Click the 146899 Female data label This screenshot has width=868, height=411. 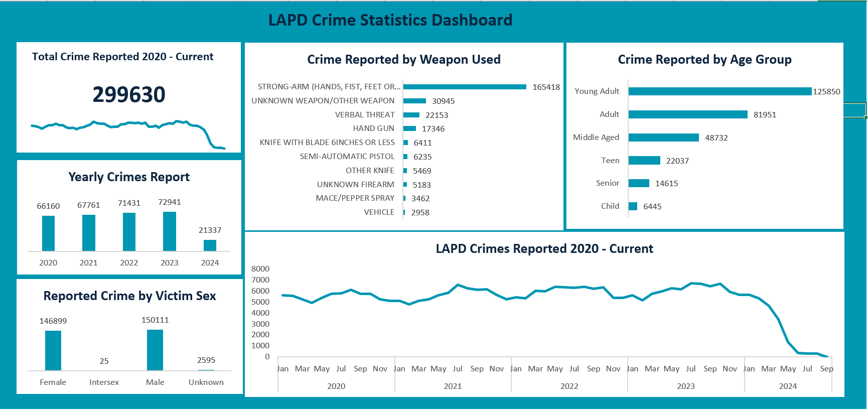pyautogui.click(x=53, y=321)
